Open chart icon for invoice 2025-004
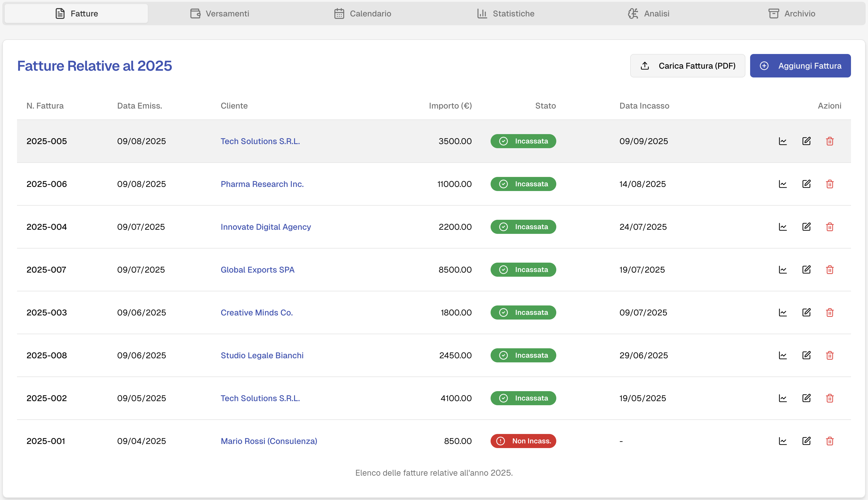 tap(783, 227)
